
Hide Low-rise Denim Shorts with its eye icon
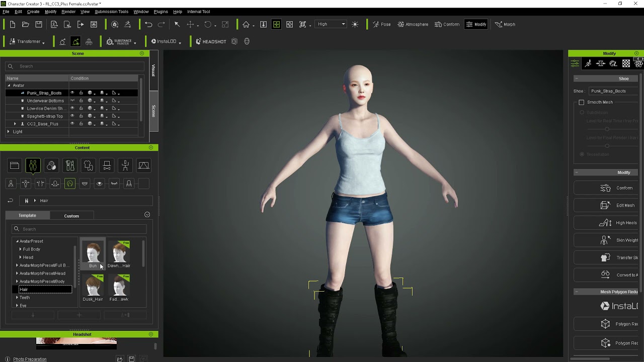tap(72, 108)
